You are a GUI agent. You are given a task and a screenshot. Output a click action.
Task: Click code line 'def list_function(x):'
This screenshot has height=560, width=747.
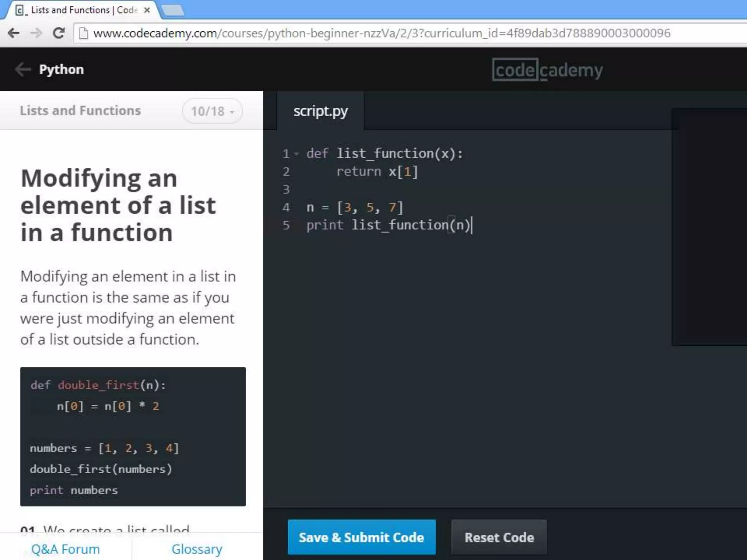(385, 153)
